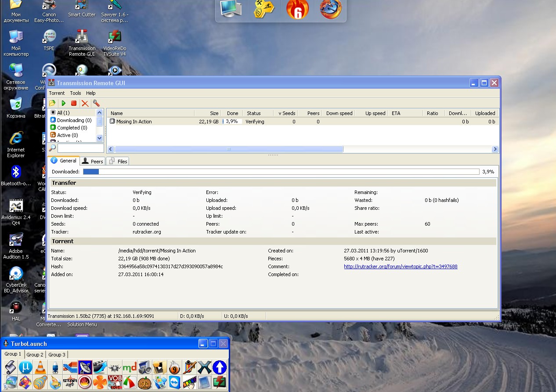Image resolution: width=556 pixels, height=392 pixels.
Task: Launch blue up-arrow icon in TurboLaunch
Action: (219, 367)
